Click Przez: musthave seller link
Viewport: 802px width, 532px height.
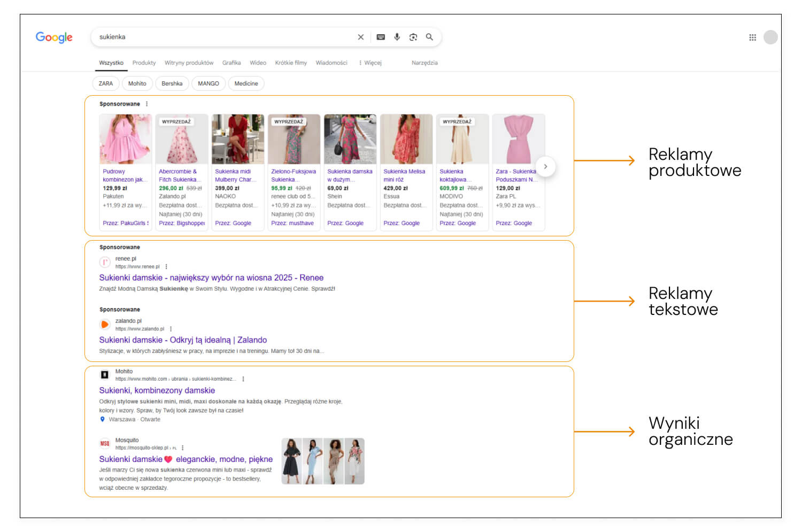pyautogui.click(x=292, y=223)
